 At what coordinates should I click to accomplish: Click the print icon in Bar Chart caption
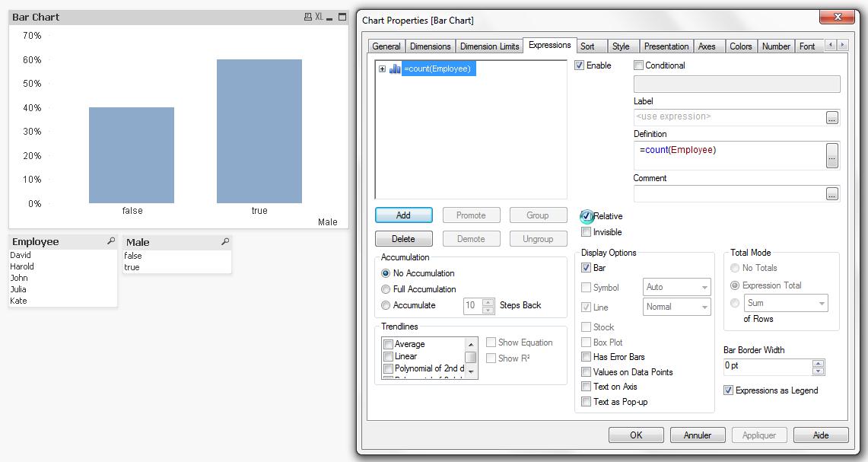(x=308, y=18)
